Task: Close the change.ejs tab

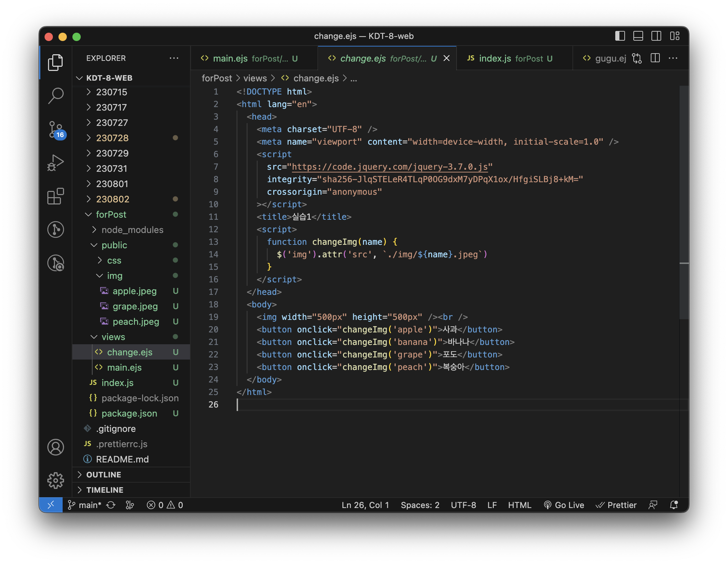Action: click(x=446, y=58)
